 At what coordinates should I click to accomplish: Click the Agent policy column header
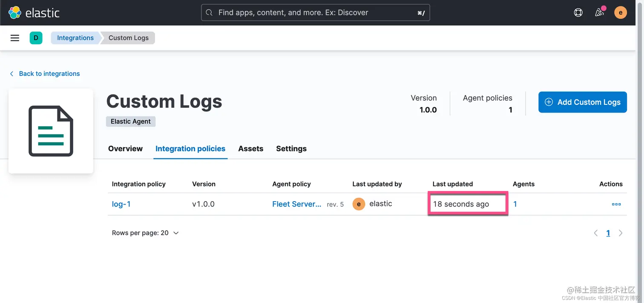tap(292, 184)
